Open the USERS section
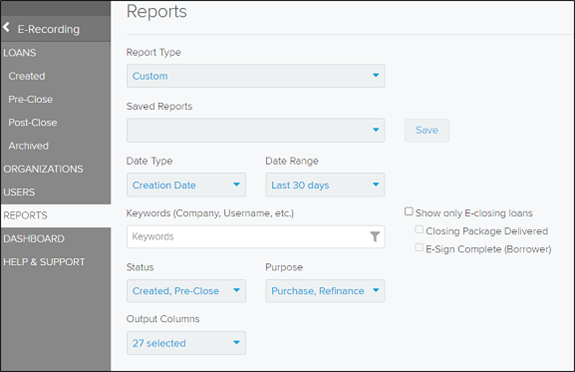Screen dimensions: 575x372 (19, 192)
